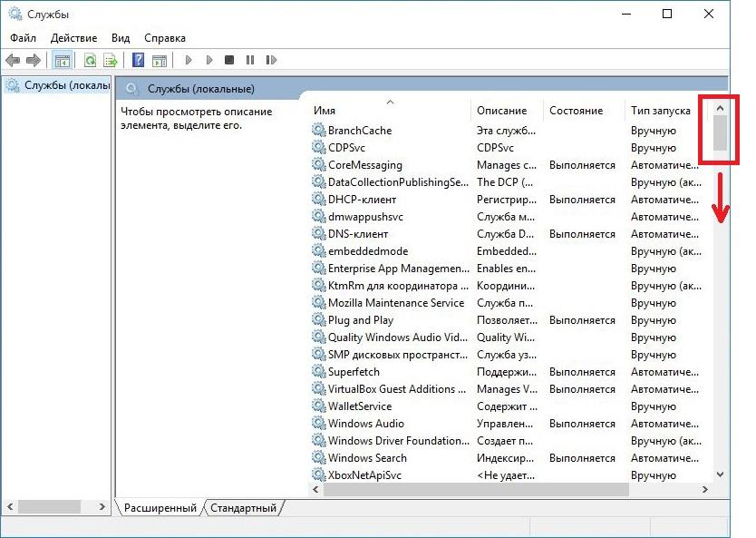Select DataCollectionPublishingService row
Screen dimensions: 756x538
pyautogui.click(x=510, y=182)
